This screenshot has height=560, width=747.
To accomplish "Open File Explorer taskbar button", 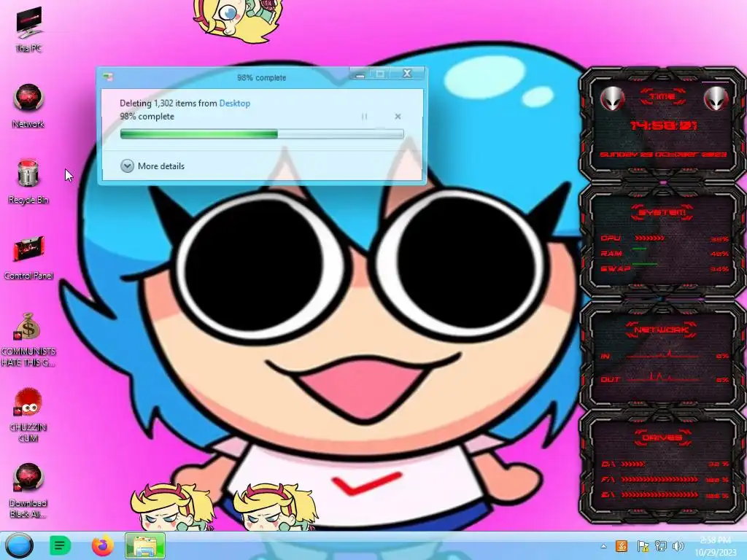I will 145,545.
